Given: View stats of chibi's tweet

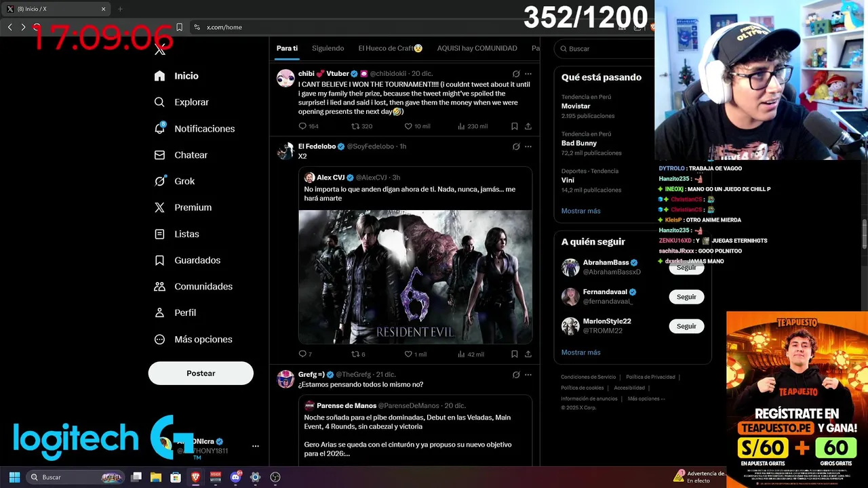Looking at the screenshot, I should coord(473,126).
